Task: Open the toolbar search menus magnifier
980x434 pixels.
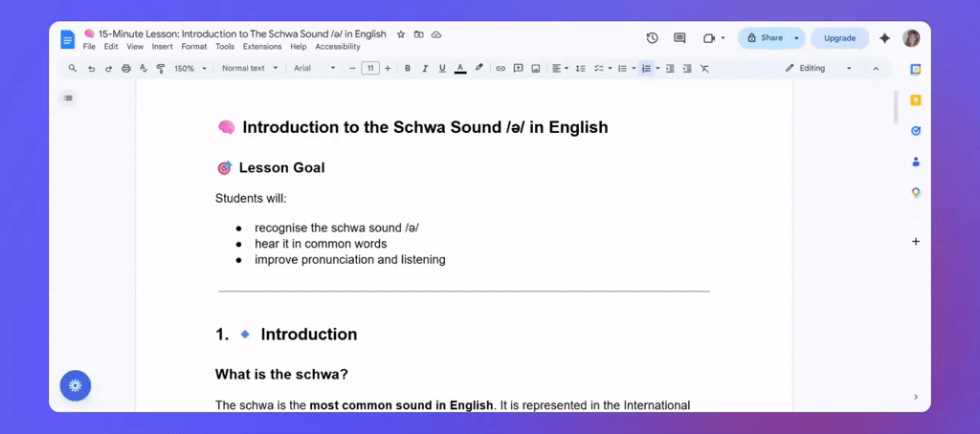Action: coord(73,68)
